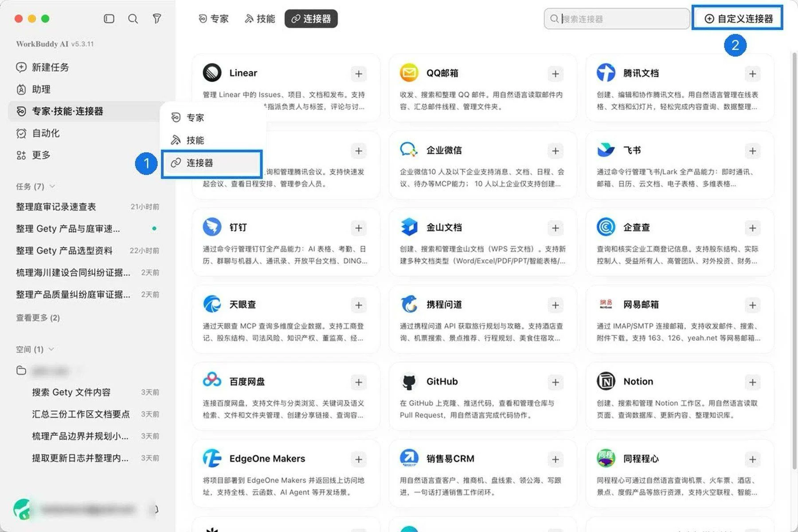Screen dimensions: 798x532
Task: Toggle the sidebar panel icon
Action: click(x=109, y=19)
